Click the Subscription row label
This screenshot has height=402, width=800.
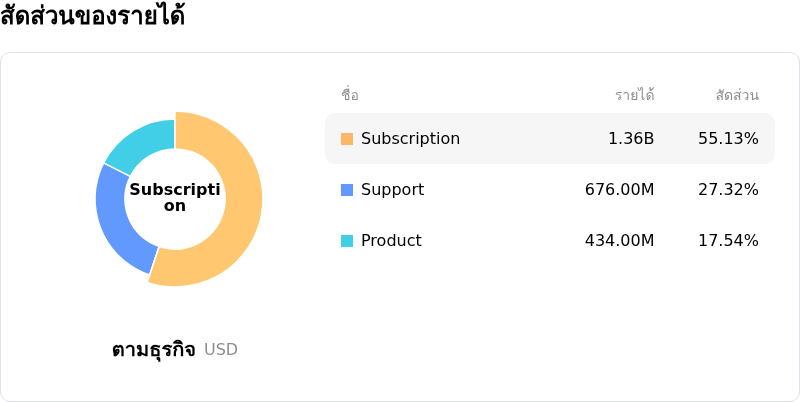pos(410,139)
